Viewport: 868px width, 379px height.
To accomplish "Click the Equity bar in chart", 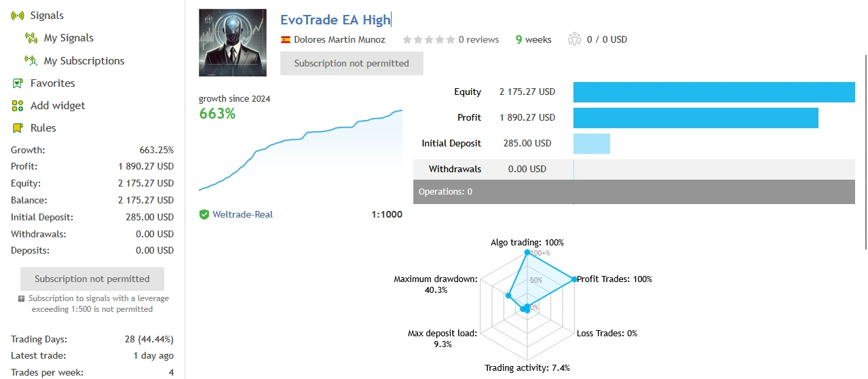I will point(714,92).
